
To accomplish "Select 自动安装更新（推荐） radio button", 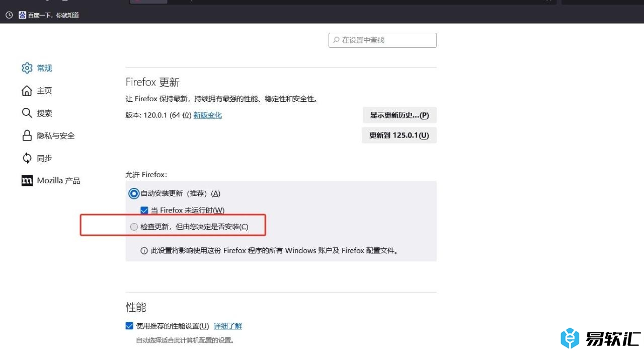I will (134, 193).
